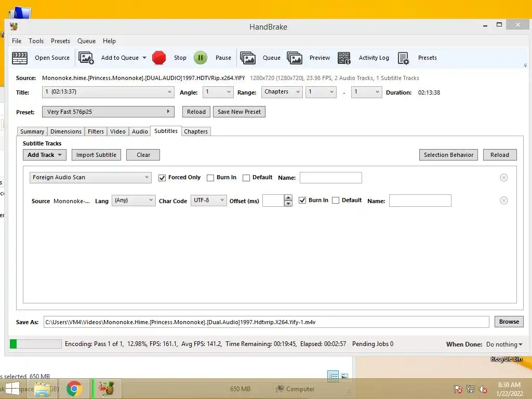Click the HandBrake taskbar icon
The height and width of the screenshot is (399, 532).
pos(106,389)
